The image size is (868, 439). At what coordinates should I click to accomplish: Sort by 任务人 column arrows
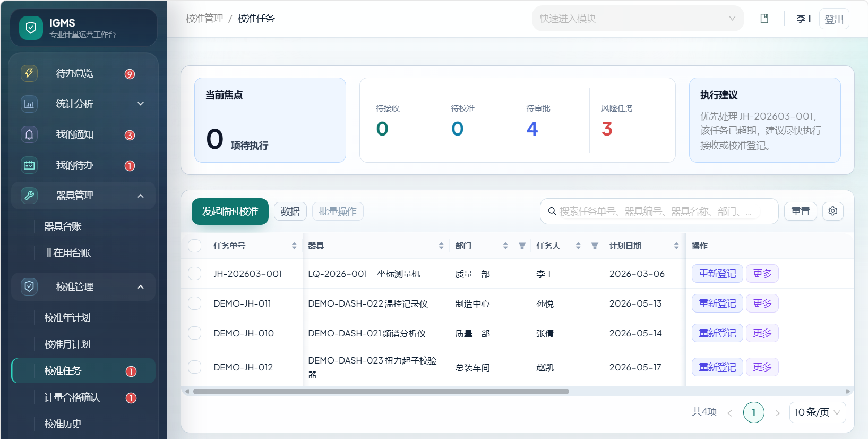click(578, 246)
